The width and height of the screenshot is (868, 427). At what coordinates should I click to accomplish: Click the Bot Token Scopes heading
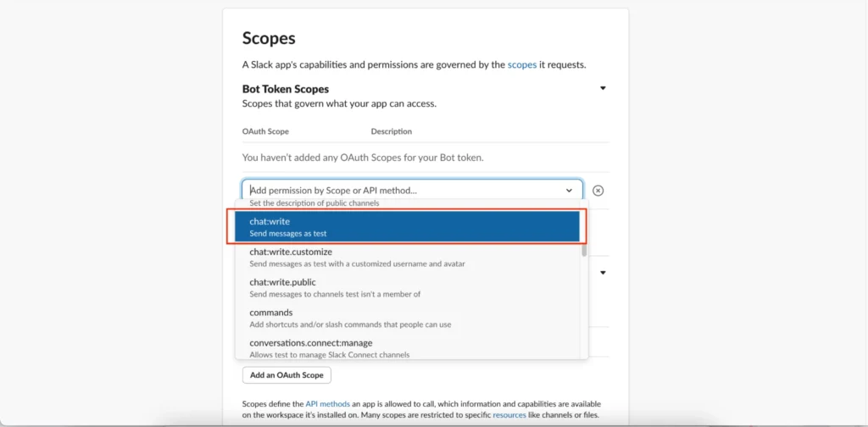click(x=286, y=89)
